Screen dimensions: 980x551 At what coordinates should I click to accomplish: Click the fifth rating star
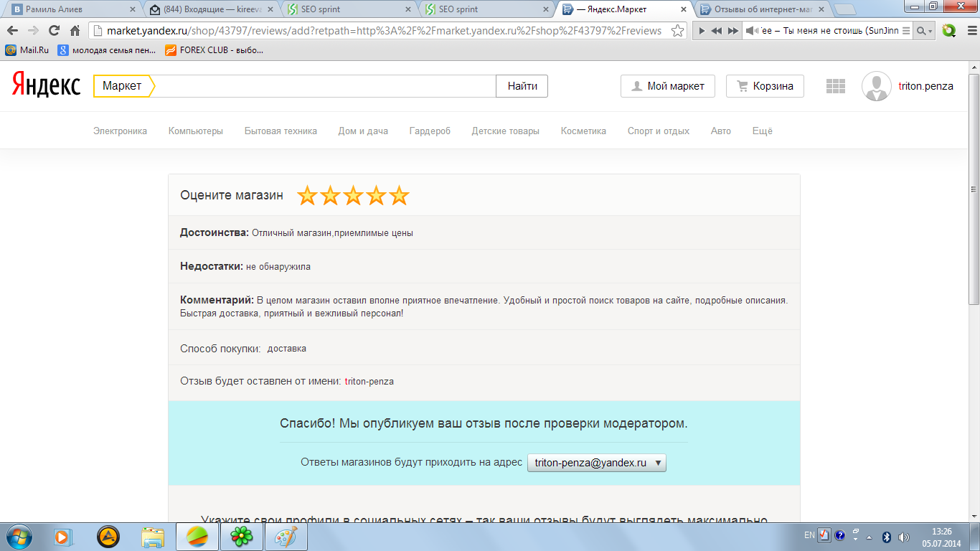tap(399, 195)
